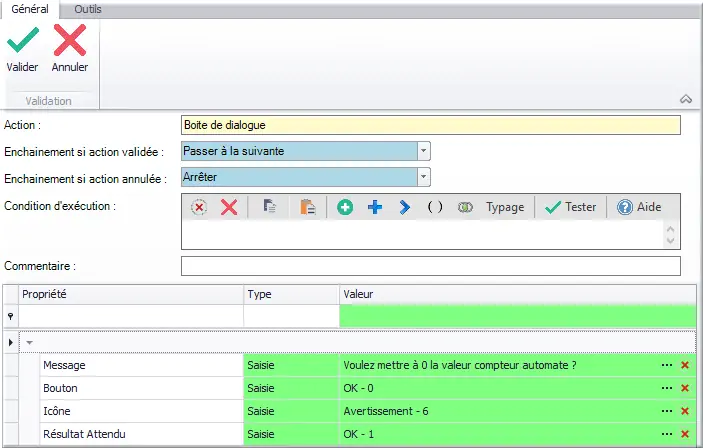Open the ellipsis editor for Message row
Viewport: 703px width, 448px height.
(667, 365)
